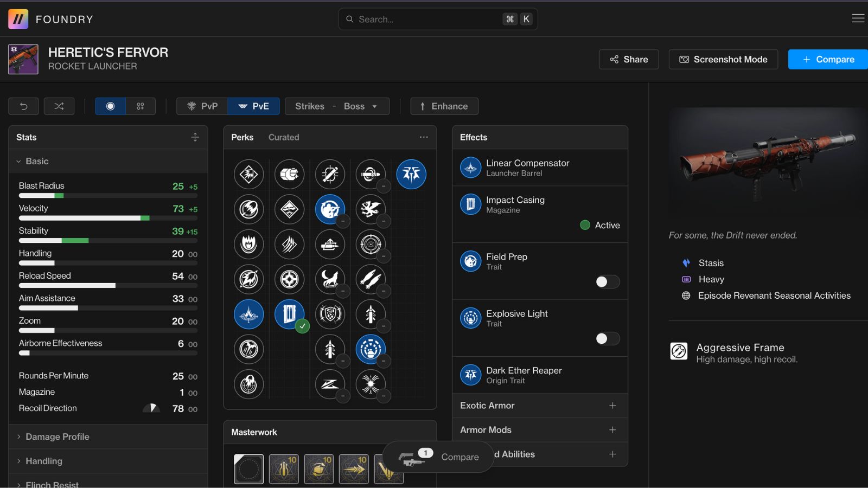Click the randomize shuffle icon

(x=59, y=106)
